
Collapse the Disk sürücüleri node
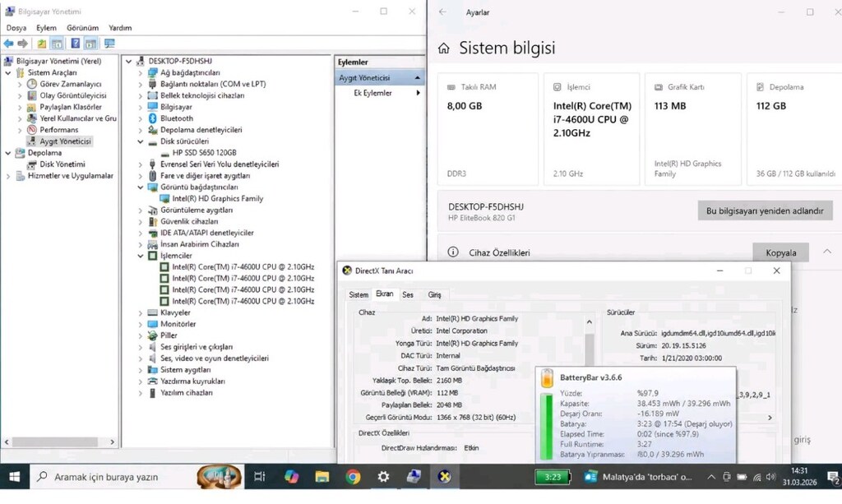click(140, 141)
